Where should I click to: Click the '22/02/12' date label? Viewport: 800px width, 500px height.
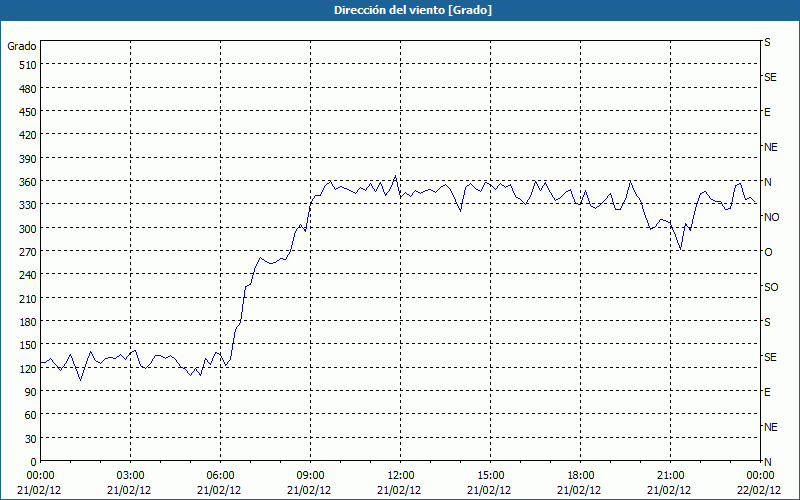tap(759, 490)
